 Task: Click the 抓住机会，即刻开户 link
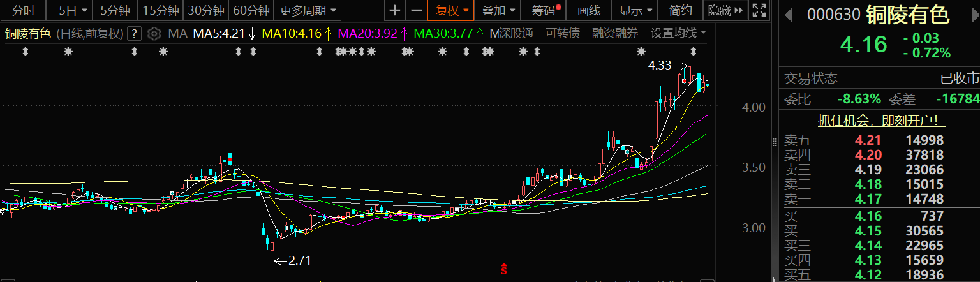(x=881, y=121)
